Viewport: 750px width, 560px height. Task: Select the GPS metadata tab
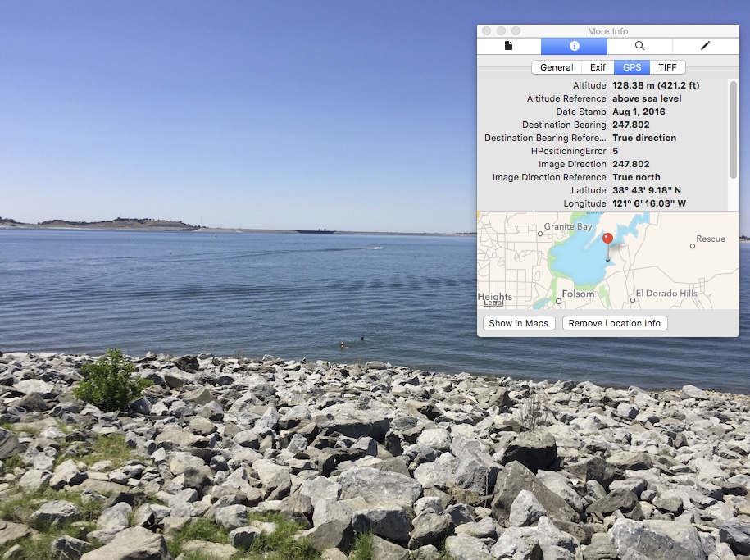tap(632, 67)
